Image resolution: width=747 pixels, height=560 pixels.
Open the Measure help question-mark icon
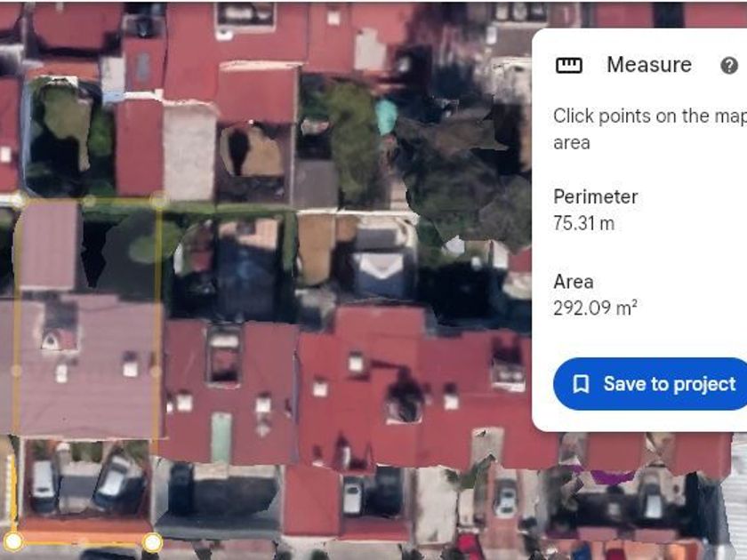[729, 65]
